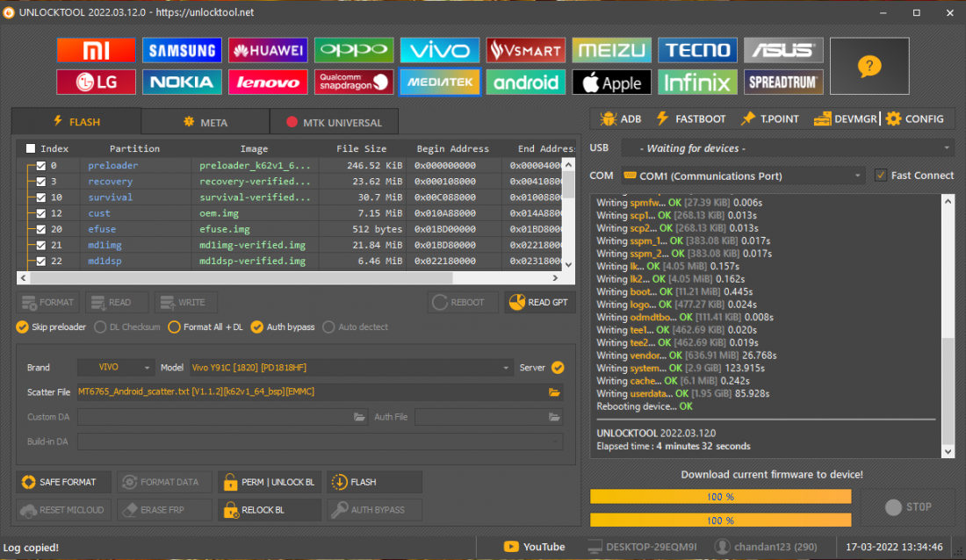The image size is (966, 560).
Task: Select the Nokia brand icon
Action: 182,82
